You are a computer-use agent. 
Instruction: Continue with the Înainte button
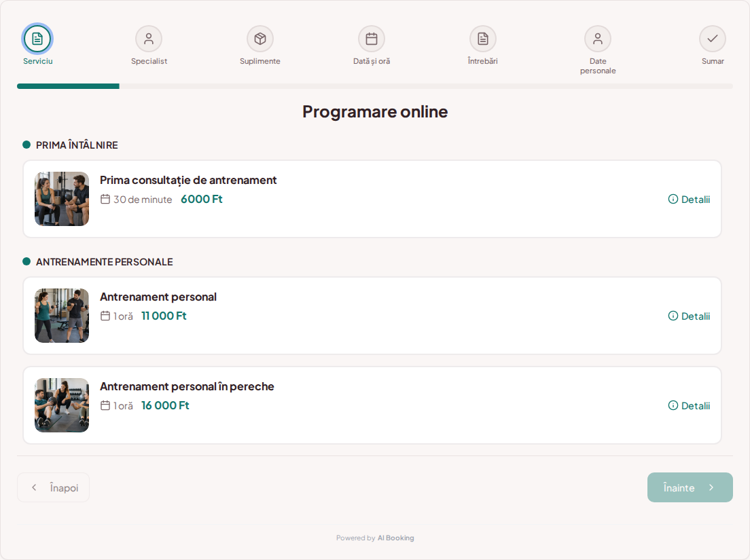[x=690, y=487]
